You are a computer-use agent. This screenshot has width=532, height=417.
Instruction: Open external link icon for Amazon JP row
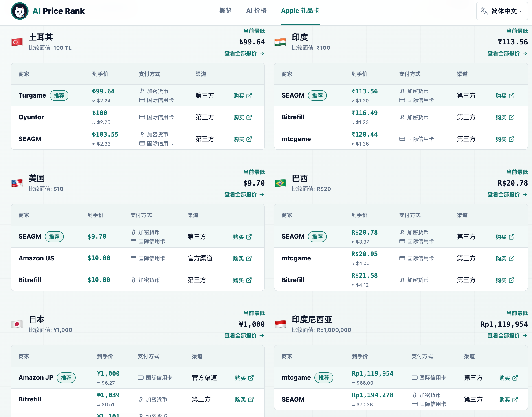coord(251,378)
